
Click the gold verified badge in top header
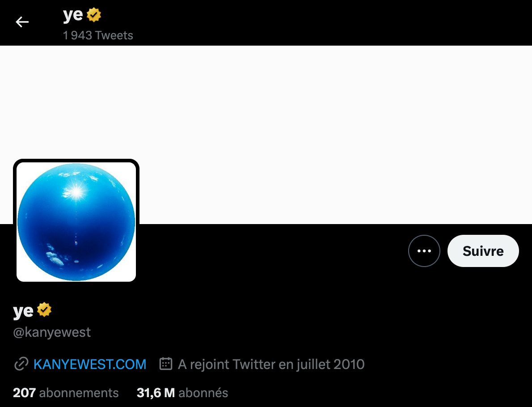(93, 15)
